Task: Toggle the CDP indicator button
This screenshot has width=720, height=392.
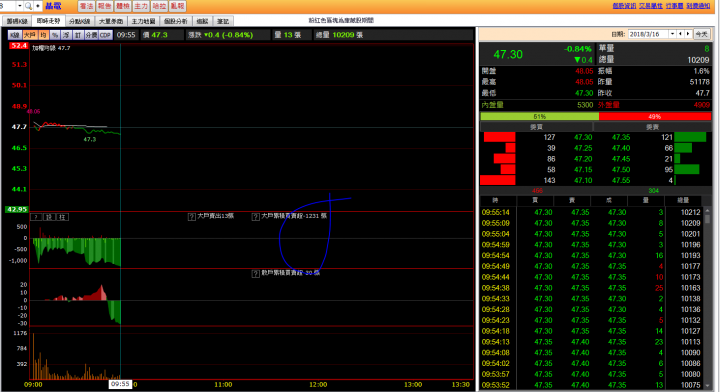Action: click(x=105, y=35)
